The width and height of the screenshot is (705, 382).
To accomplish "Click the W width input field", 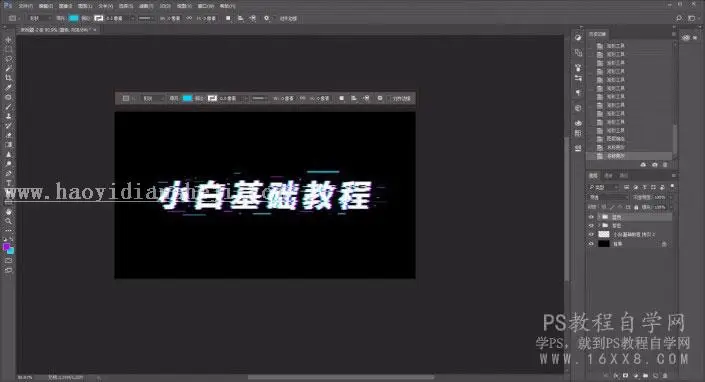I will (172, 18).
